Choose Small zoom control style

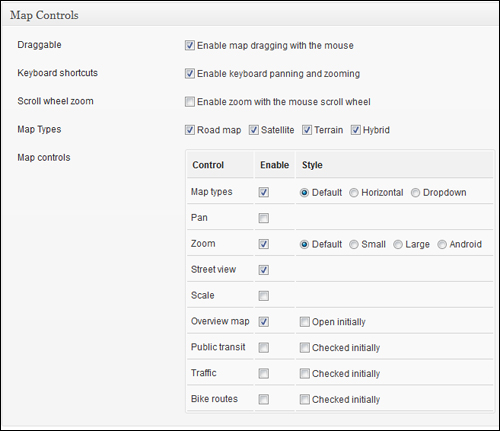point(354,244)
